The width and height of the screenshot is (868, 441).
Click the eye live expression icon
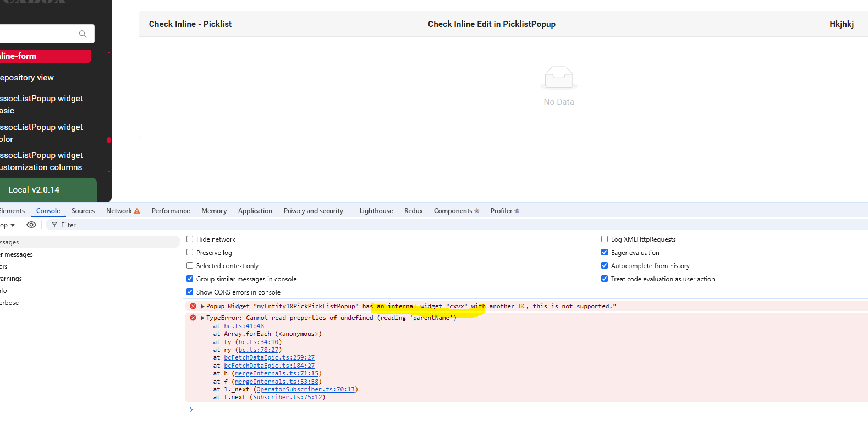pyautogui.click(x=31, y=225)
